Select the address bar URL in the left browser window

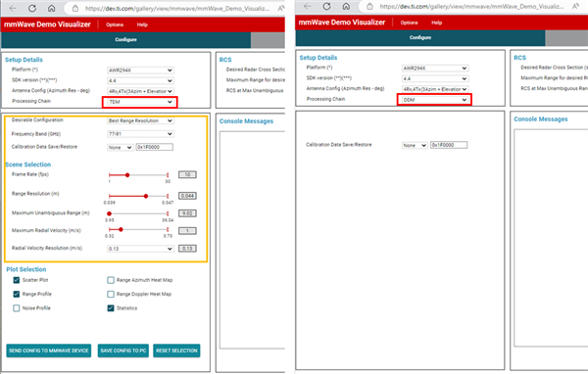coord(177,8)
